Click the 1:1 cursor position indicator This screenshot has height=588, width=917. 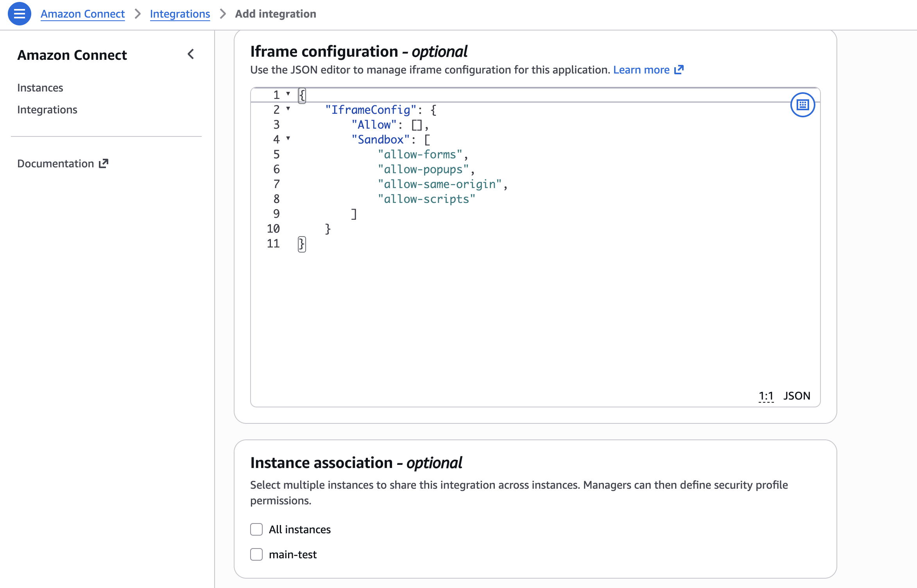[x=766, y=396]
